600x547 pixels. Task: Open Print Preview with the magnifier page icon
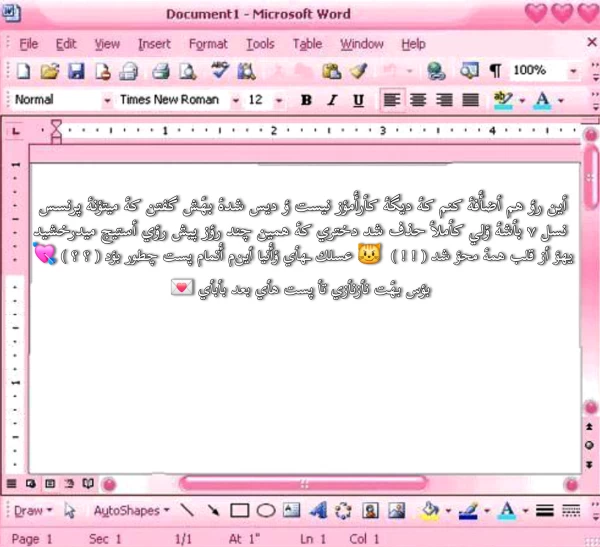[x=188, y=72]
